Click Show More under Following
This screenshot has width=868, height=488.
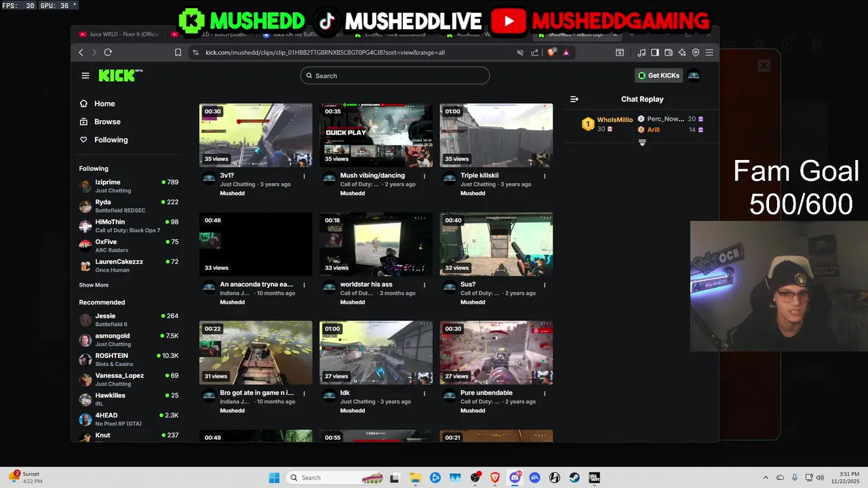tap(94, 285)
